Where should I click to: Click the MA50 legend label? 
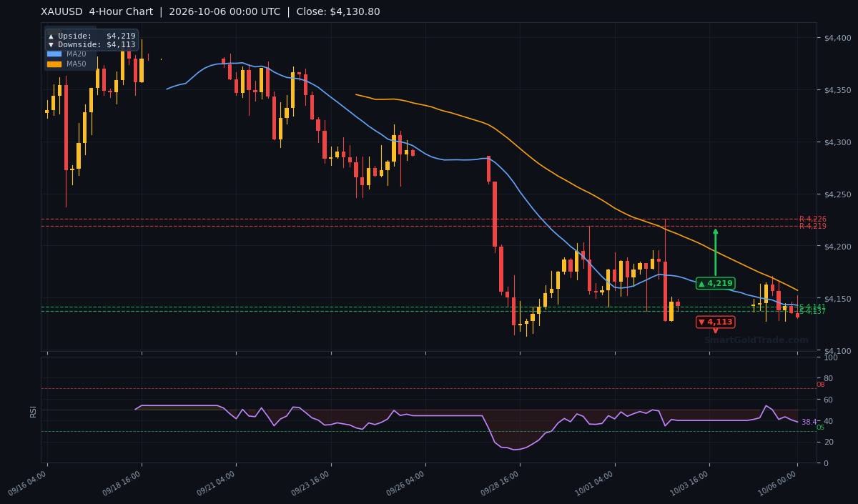[77, 64]
